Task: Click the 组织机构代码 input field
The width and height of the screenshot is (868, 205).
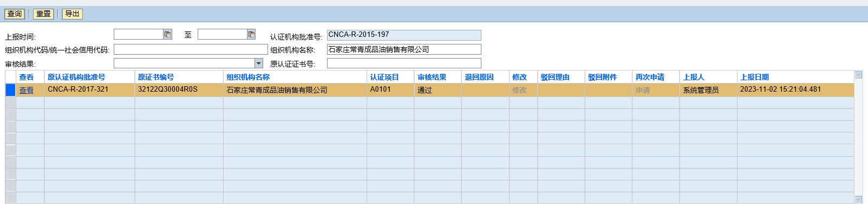Action: (191, 49)
